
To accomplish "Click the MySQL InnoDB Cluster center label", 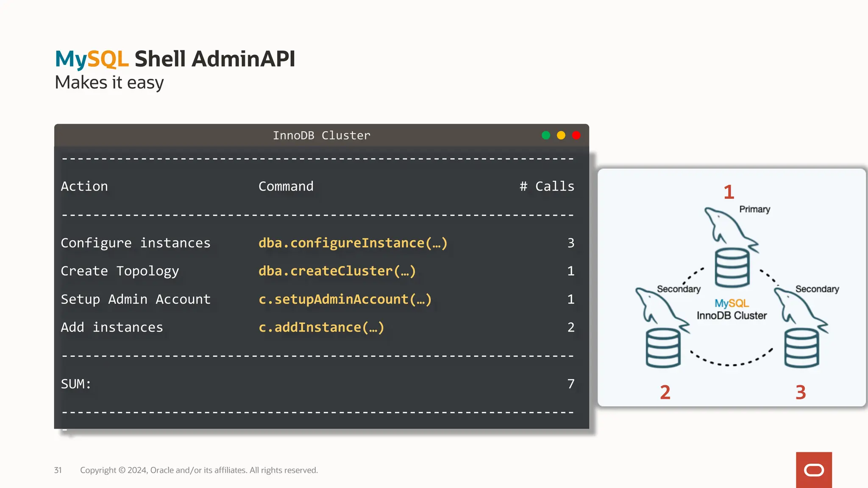I will click(x=732, y=310).
